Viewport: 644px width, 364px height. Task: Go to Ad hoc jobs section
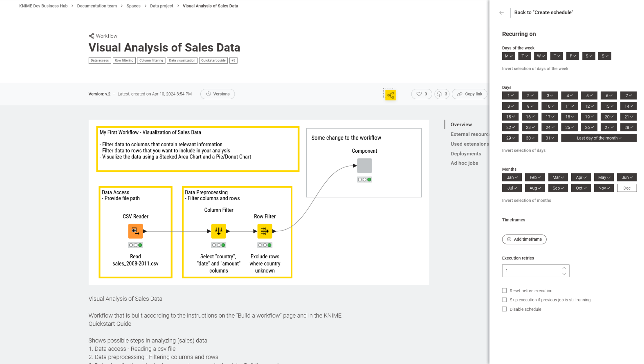[x=464, y=163]
